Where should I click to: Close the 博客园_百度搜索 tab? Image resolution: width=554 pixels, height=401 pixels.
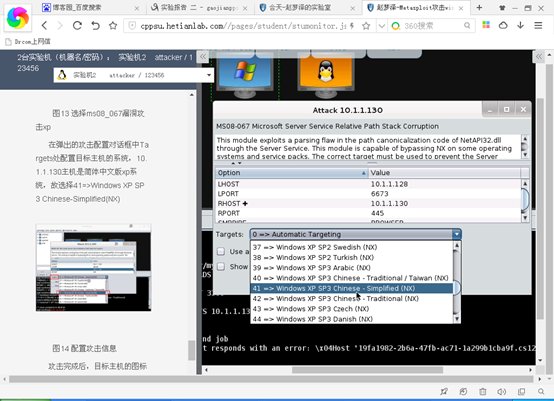[137, 8]
